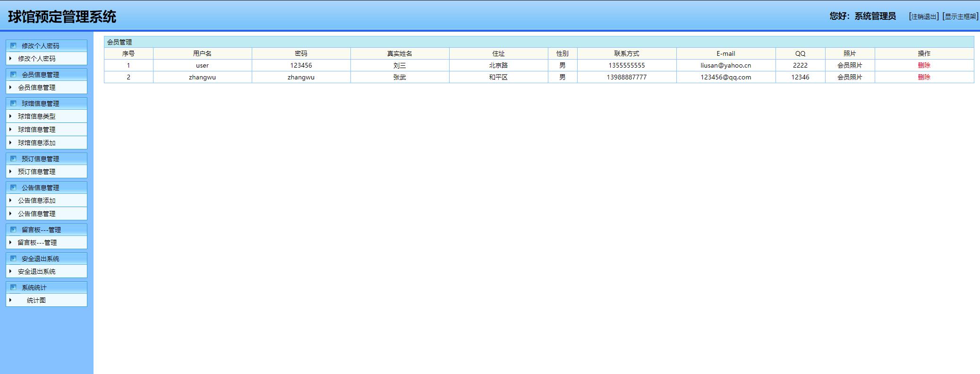Screen dimensions: 980x374
Task: Click the 照片 column header
Action: 850,53
